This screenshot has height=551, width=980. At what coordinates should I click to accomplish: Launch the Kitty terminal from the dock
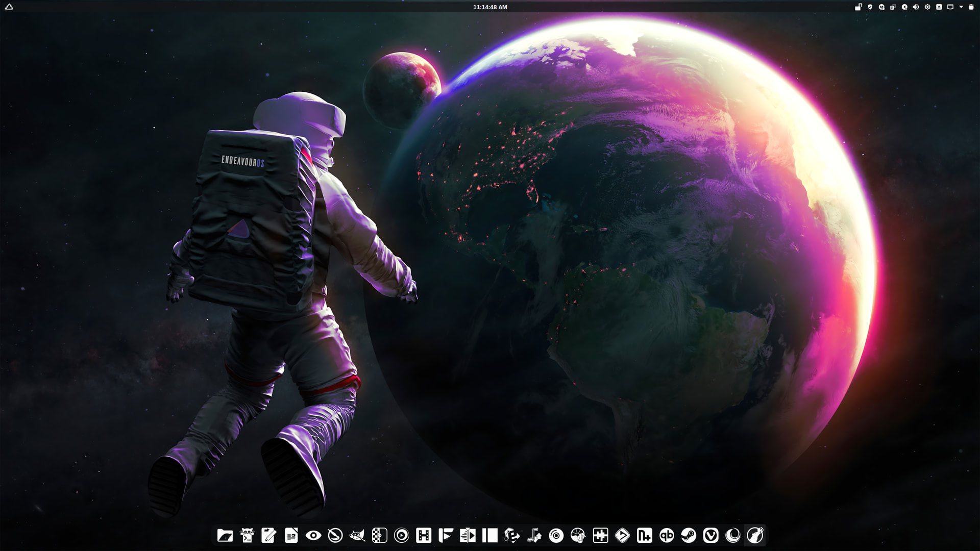pyautogui.click(x=247, y=535)
